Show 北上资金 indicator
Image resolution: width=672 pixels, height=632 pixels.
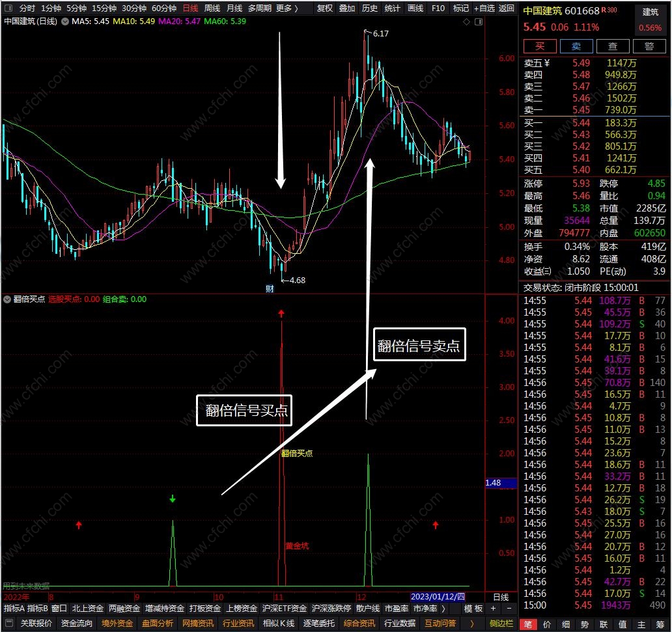click(x=88, y=609)
